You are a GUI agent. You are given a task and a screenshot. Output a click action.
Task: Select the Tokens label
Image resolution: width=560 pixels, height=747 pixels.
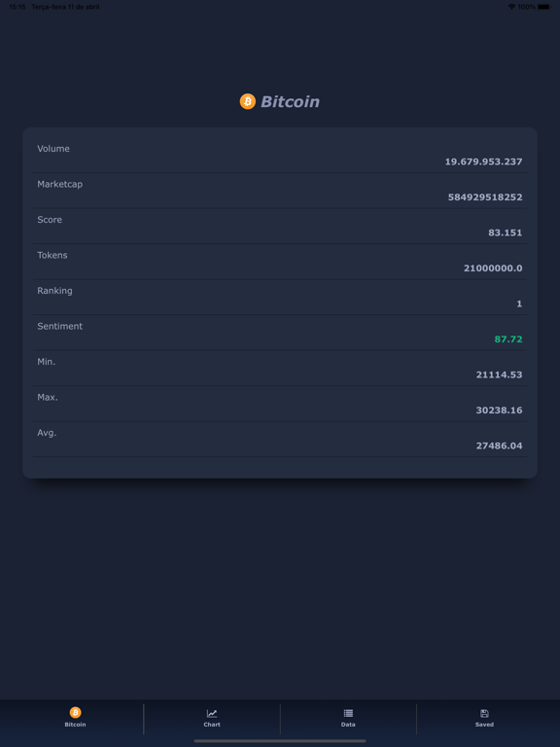(52, 255)
